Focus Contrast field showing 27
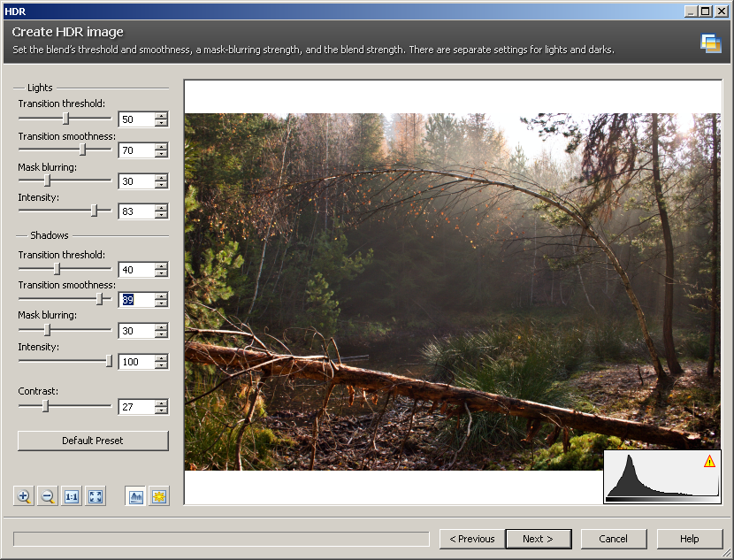734x560 pixels. pyautogui.click(x=137, y=407)
